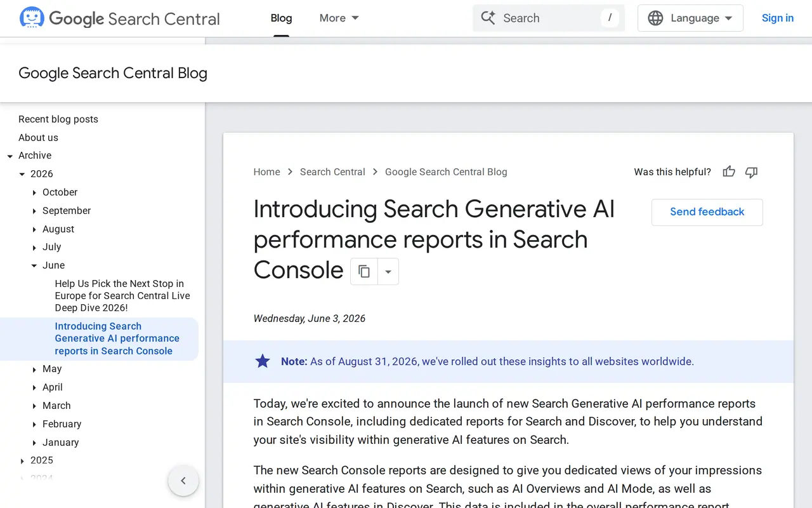Click the star icon in the note
This screenshot has width=812, height=508.
coord(263,361)
